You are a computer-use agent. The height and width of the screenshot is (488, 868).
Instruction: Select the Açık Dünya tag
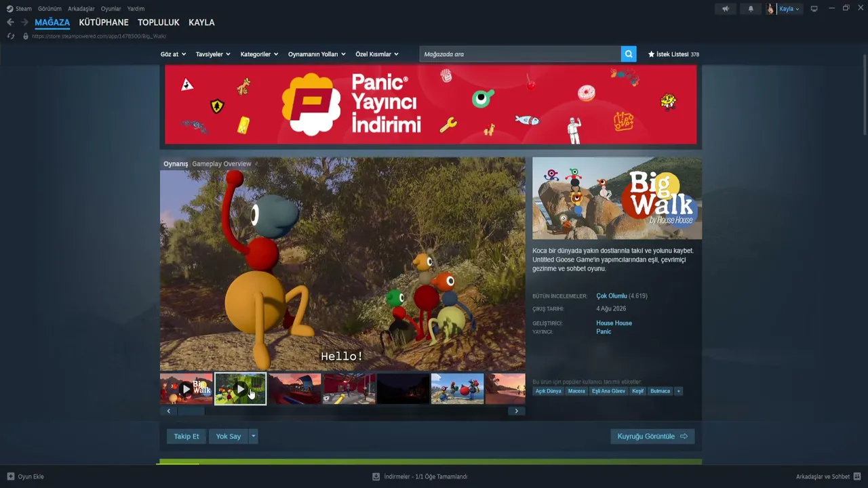coord(549,391)
